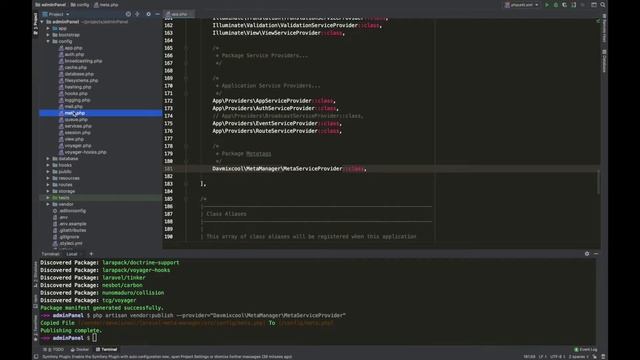
Task: Select logging.php in the project tree
Action: tap(75, 100)
